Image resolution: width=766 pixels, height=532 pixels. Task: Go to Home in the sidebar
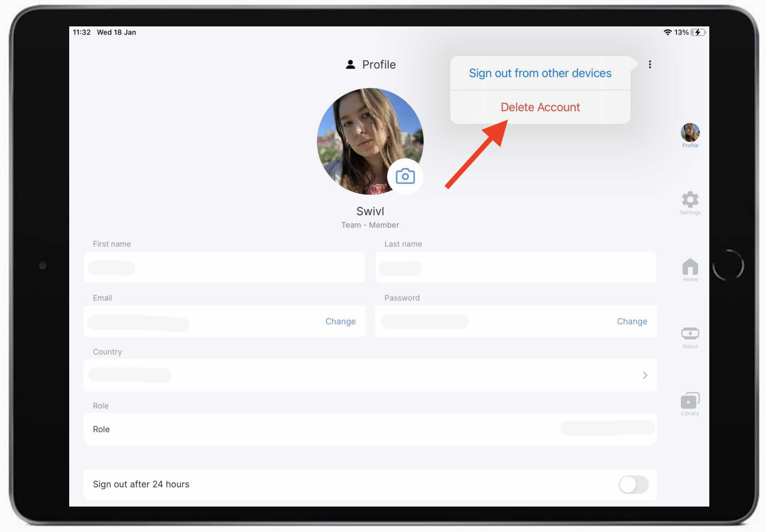tap(690, 270)
